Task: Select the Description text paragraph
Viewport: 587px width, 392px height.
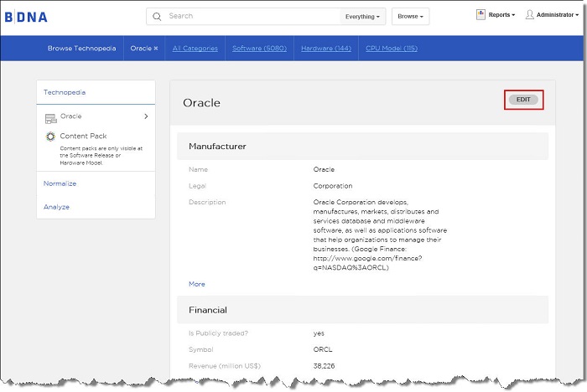Action: point(380,235)
